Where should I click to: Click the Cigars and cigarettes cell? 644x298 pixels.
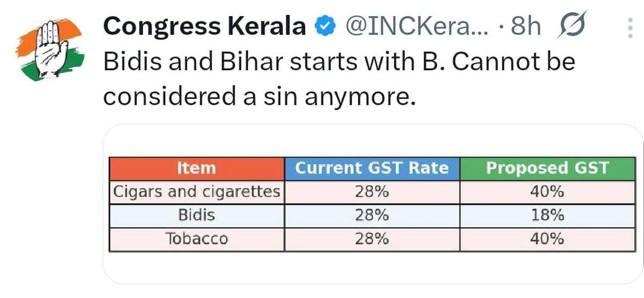[196, 192]
